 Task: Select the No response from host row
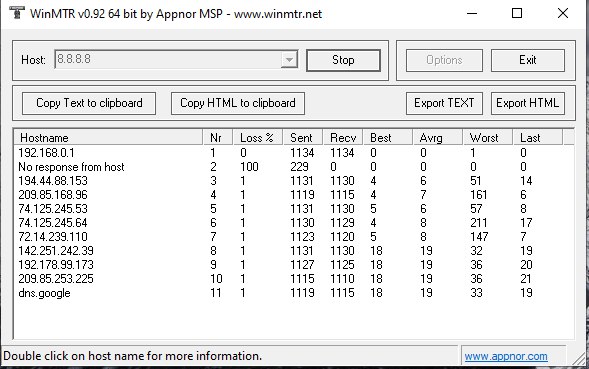(x=294, y=167)
